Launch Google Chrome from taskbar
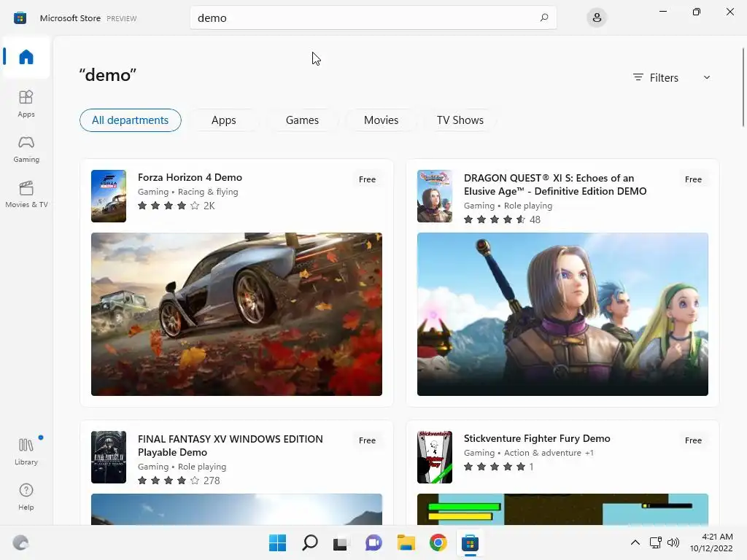The width and height of the screenshot is (747, 560). [x=438, y=542]
